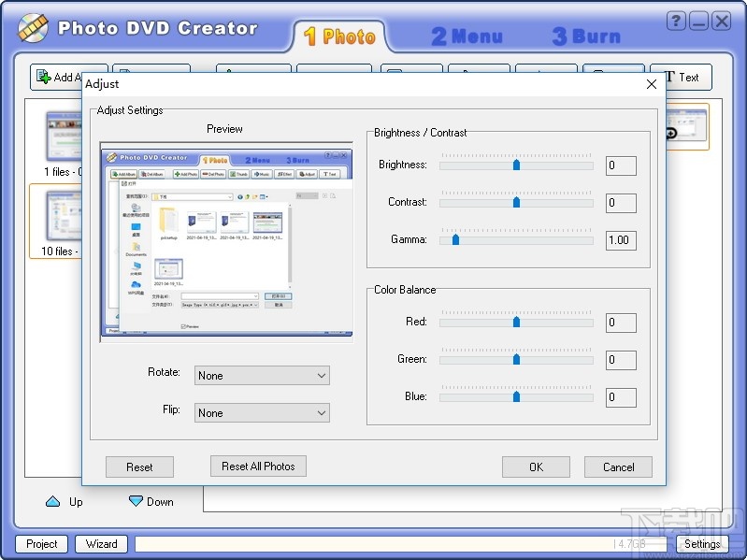Open the Flip dropdown
Screen dimensions: 747x560
[x=262, y=413]
